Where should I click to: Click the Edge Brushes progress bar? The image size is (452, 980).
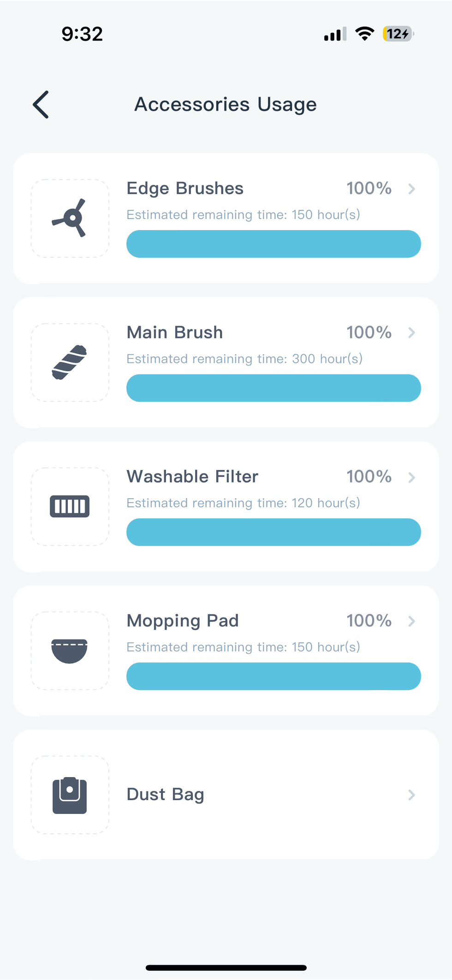pyautogui.click(x=274, y=244)
